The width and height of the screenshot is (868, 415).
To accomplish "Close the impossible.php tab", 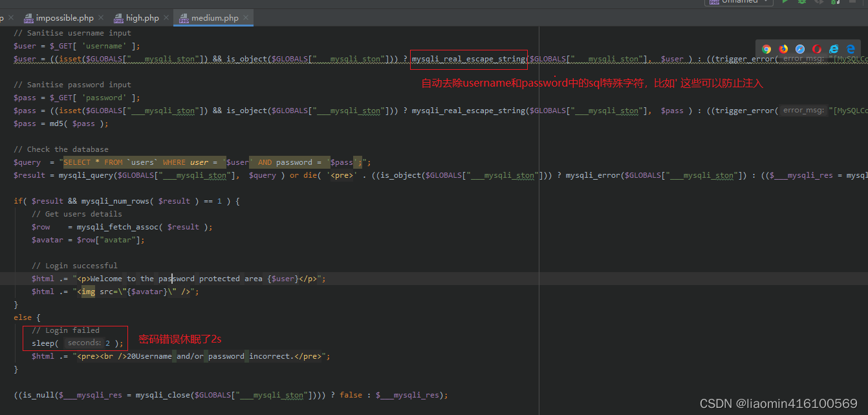I will coord(100,18).
